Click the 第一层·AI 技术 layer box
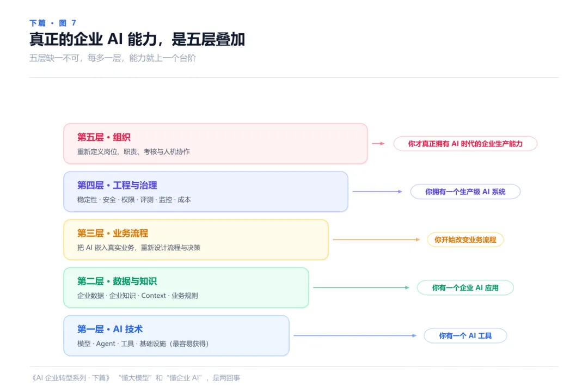Viewport: 588px width, 392px height. coord(176,336)
